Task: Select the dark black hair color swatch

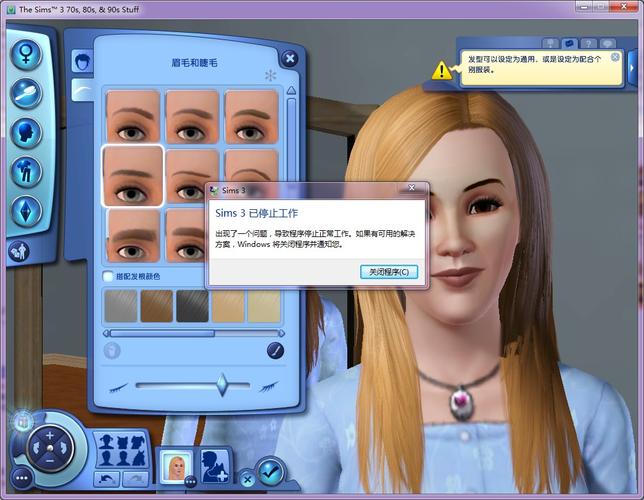Action: tap(192, 306)
